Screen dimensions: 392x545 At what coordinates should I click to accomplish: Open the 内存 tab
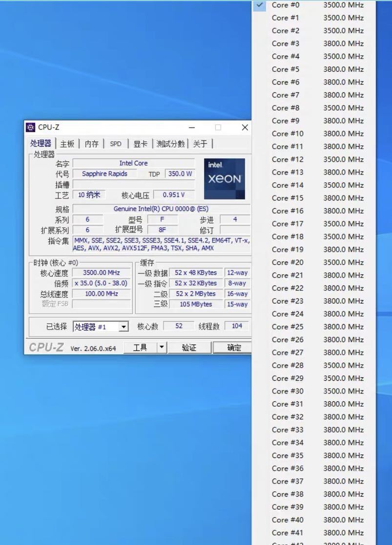pos(91,144)
